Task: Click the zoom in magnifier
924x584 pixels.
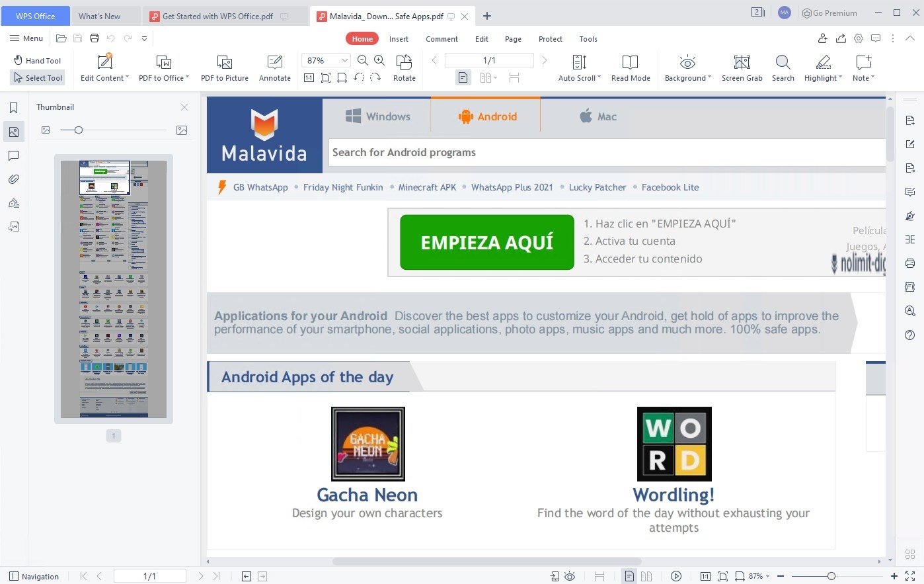Action: point(379,60)
